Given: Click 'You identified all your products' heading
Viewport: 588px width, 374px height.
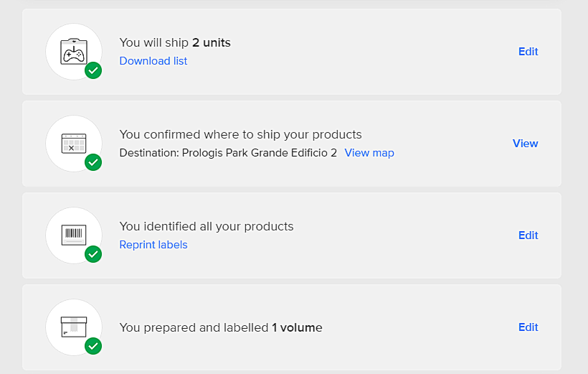Looking at the screenshot, I should [207, 227].
